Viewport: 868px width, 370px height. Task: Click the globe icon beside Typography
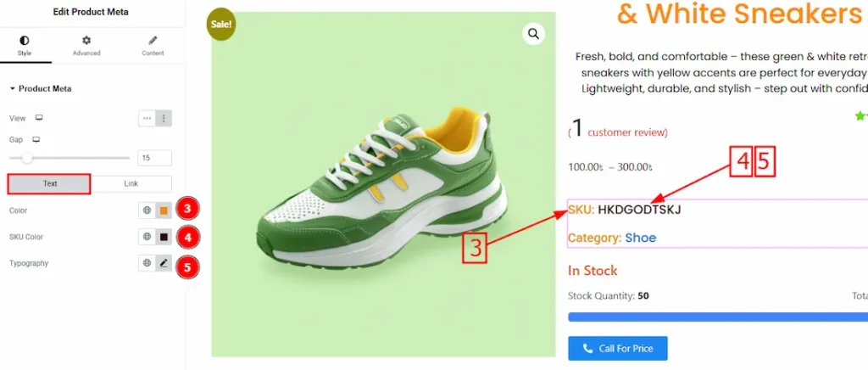[x=147, y=263]
